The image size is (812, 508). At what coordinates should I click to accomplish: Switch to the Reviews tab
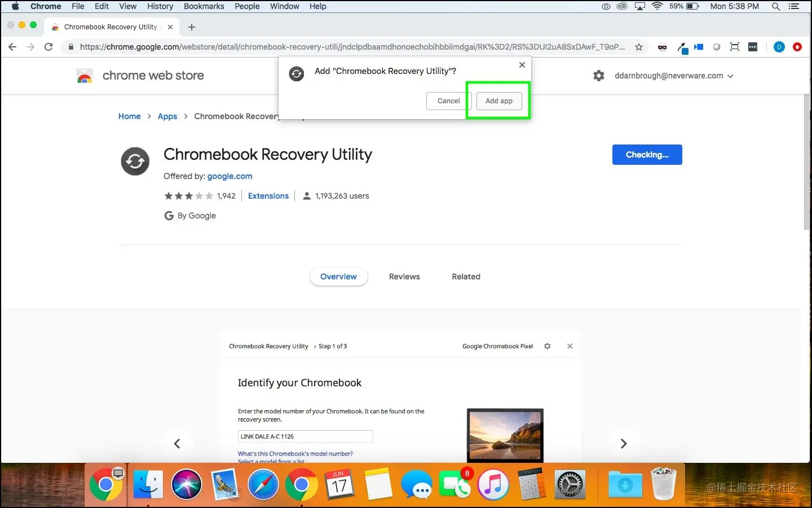[404, 277]
